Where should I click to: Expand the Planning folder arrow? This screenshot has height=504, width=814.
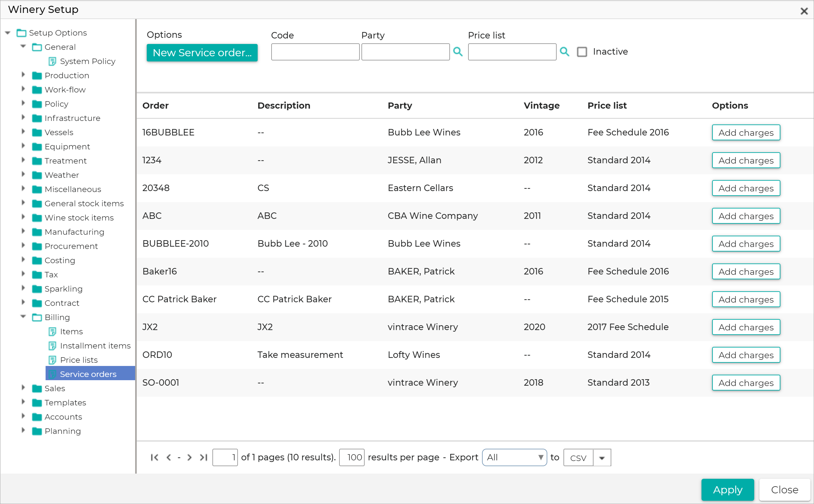(x=23, y=430)
